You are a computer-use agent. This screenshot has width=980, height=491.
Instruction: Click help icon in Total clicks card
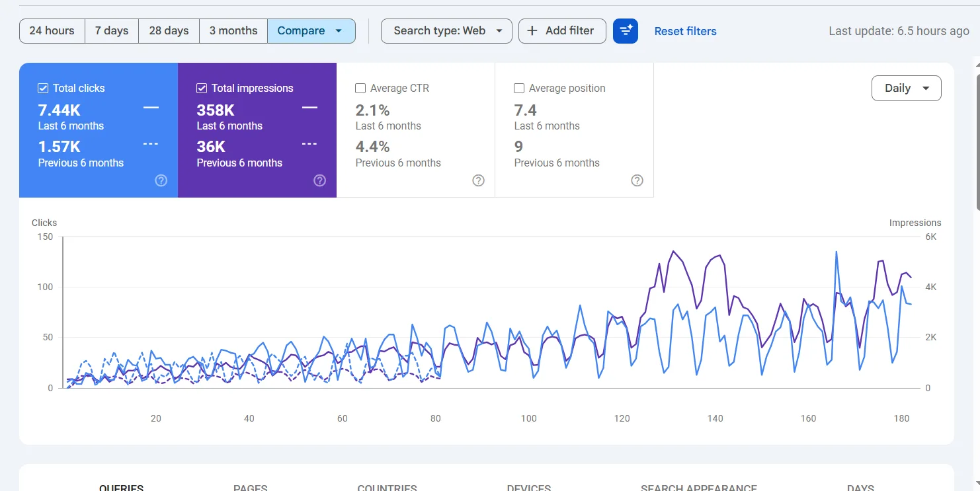click(x=161, y=180)
